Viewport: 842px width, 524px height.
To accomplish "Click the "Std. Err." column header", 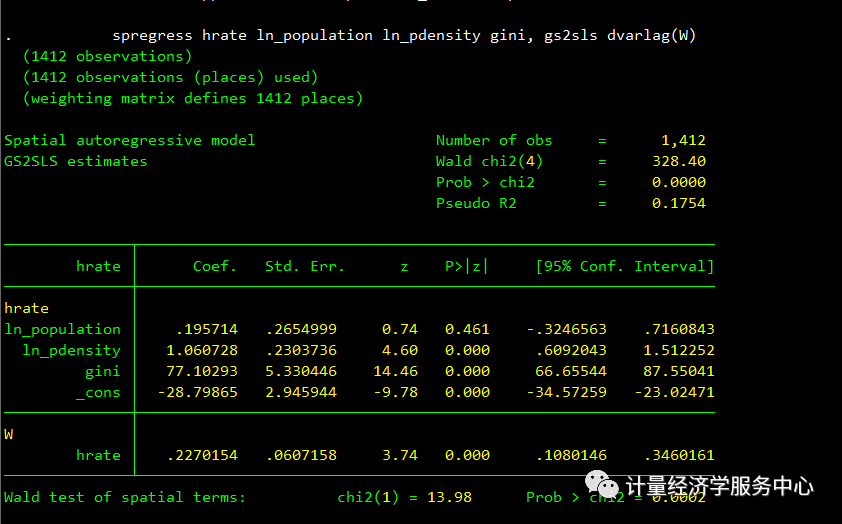I will [304, 266].
